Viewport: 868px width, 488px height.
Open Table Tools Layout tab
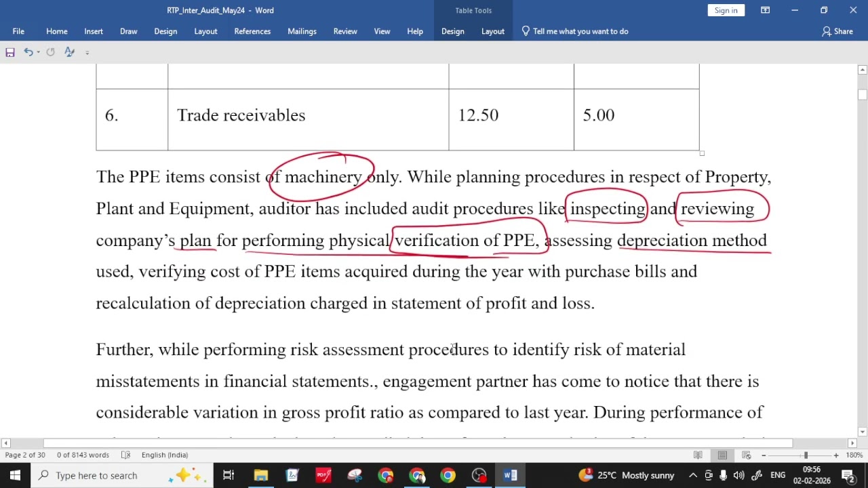pos(493,31)
